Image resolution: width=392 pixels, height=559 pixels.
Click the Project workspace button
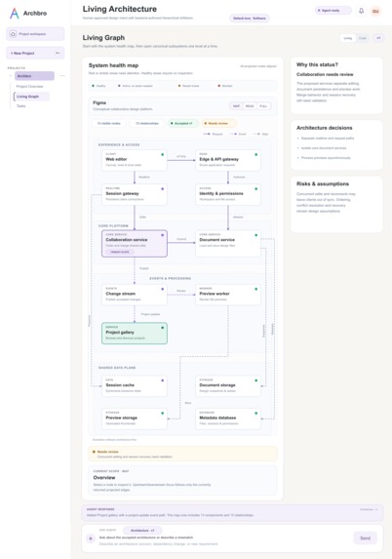35,34
